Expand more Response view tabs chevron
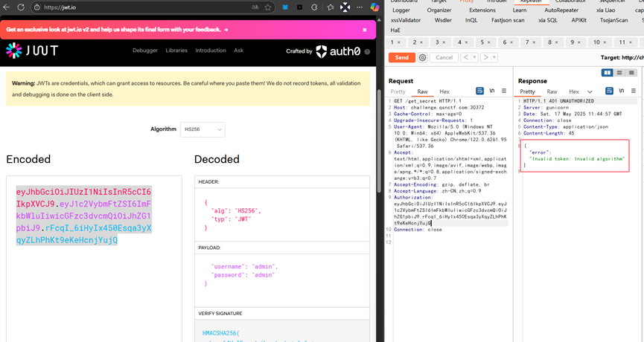644x342 pixels. [x=590, y=92]
